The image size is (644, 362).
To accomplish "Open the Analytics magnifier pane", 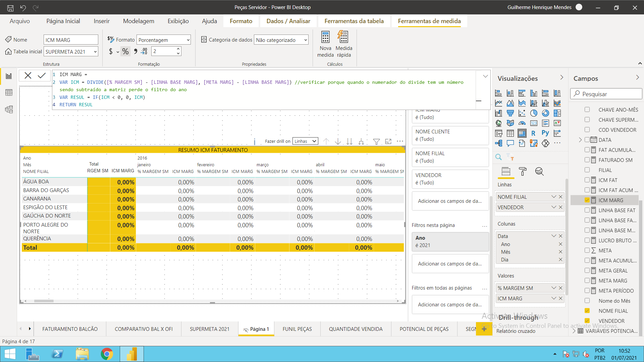I will pyautogui.click(x=539, y=172).
